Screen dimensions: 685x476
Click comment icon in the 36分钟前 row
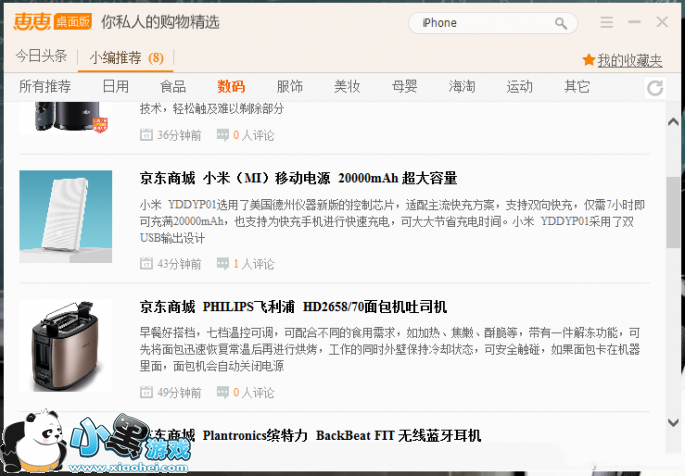(223, 135)
